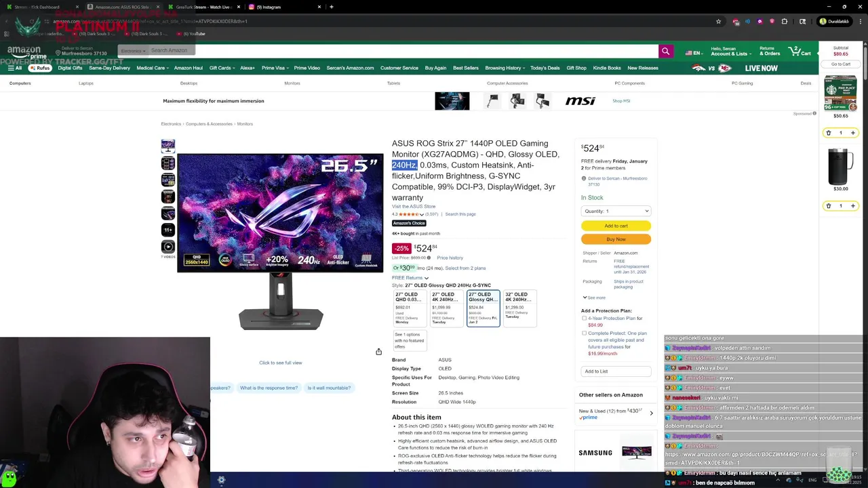
Task: Open Today's Deals in the nav bar
Action: click(545, 68)
